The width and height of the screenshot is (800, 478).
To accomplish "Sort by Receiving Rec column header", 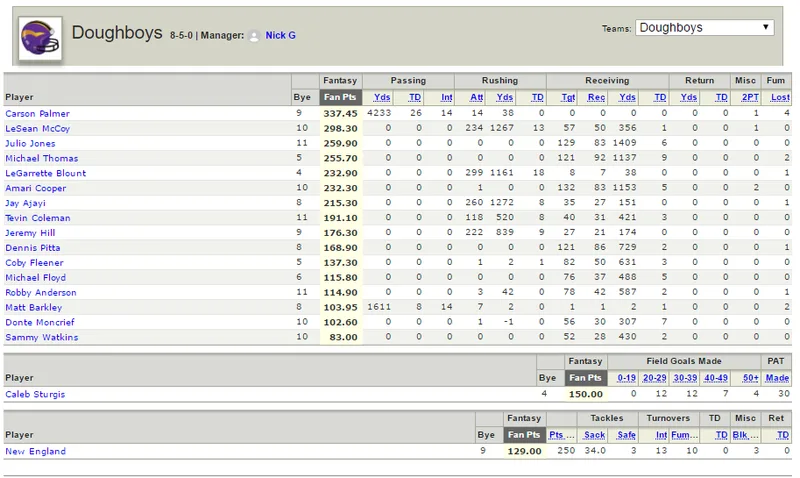I will (x=596, y=97).
